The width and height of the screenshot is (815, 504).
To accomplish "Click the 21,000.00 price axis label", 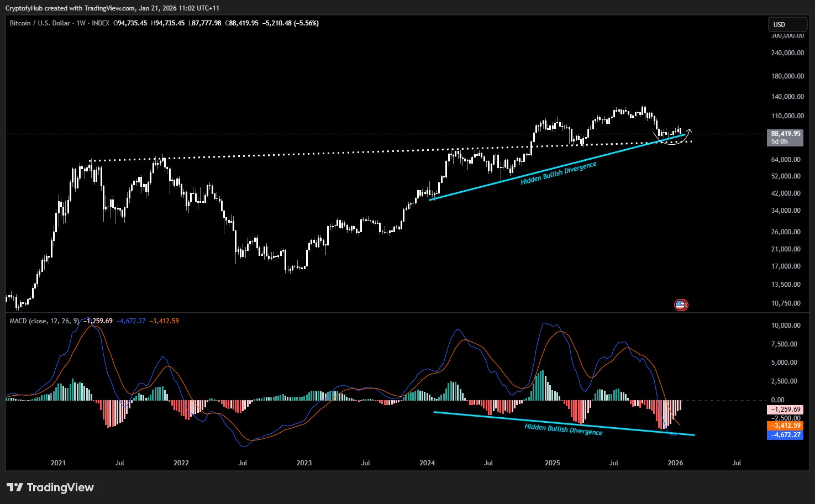I will point(786,249).
